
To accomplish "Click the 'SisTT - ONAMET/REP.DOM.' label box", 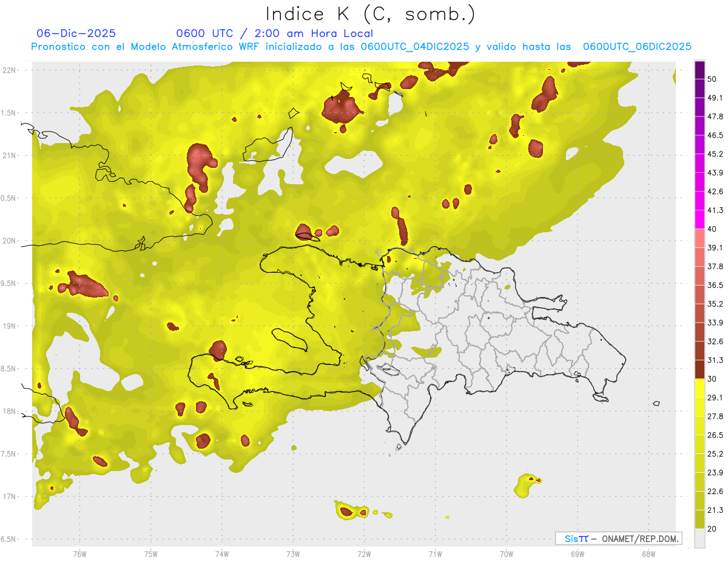I will [618, 538].
